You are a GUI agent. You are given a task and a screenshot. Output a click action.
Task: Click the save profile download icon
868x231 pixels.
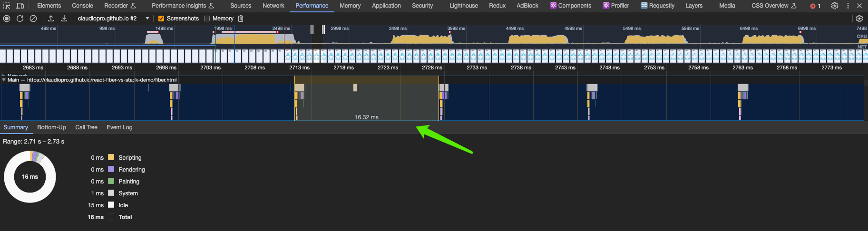[64, 19]
